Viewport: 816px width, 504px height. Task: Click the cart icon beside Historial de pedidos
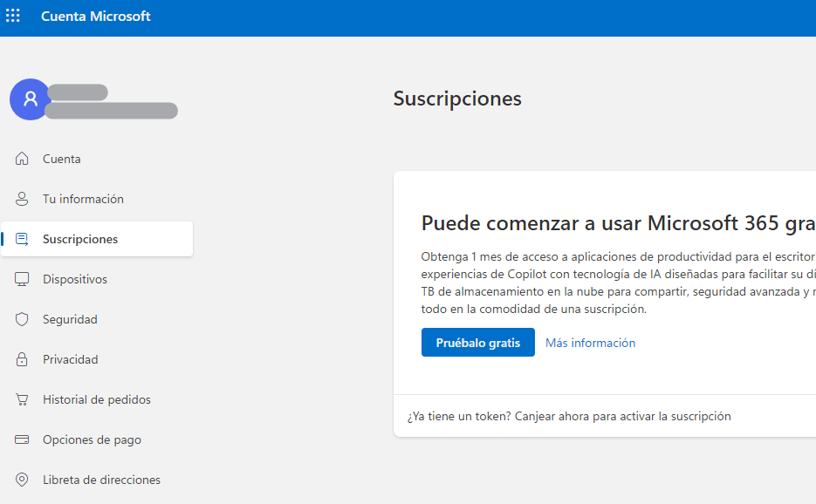pos(22,399)
